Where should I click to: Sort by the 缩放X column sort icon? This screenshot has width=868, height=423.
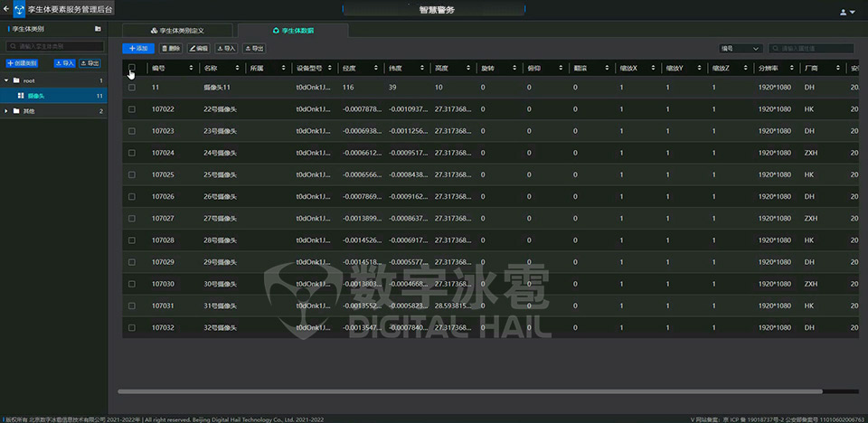click(654, 68)
